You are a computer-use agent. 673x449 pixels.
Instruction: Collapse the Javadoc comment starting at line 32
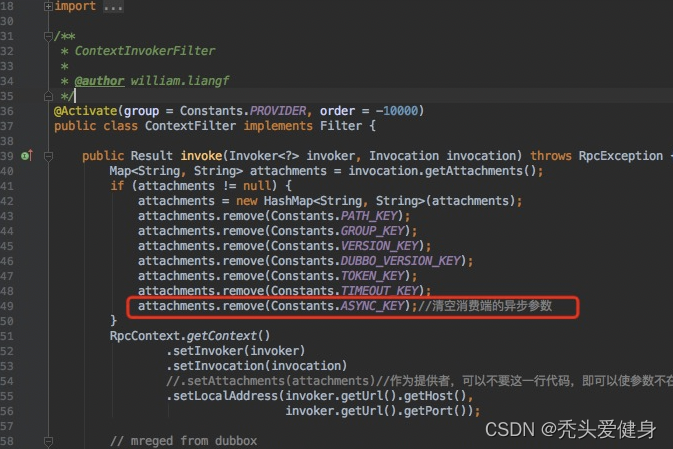49,36
